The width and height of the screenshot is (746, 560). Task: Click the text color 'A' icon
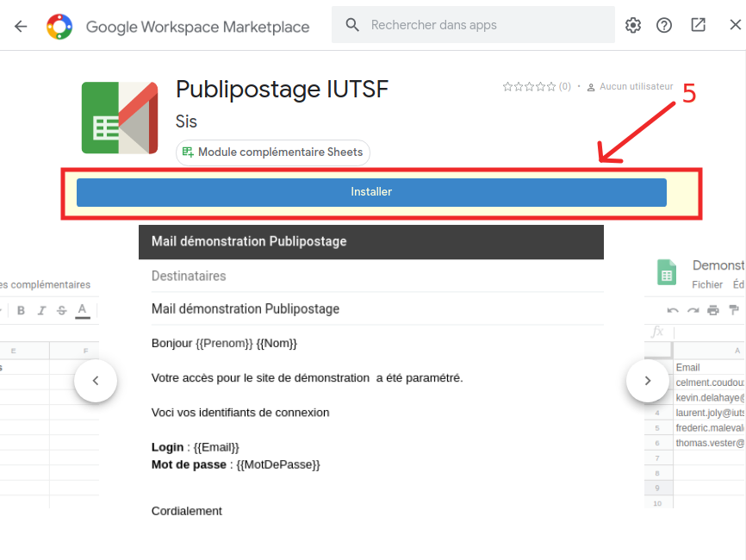[x=83, y=311]
